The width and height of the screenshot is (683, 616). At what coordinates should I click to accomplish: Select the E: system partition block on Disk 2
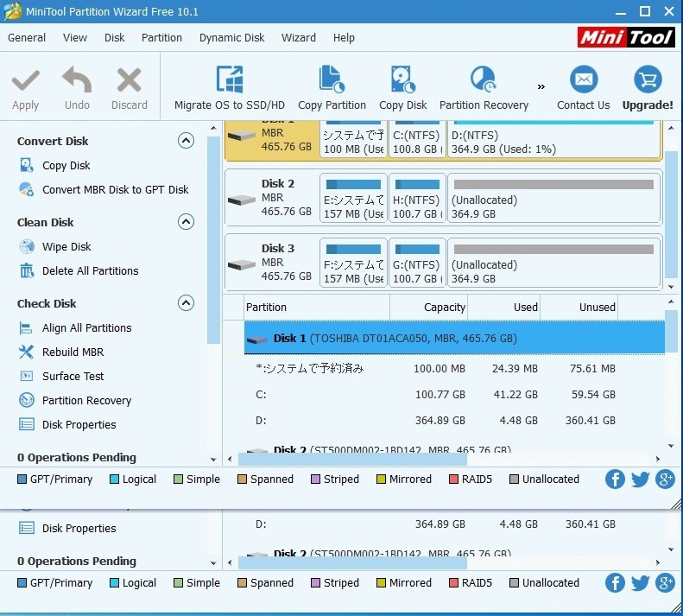[353, 199]
